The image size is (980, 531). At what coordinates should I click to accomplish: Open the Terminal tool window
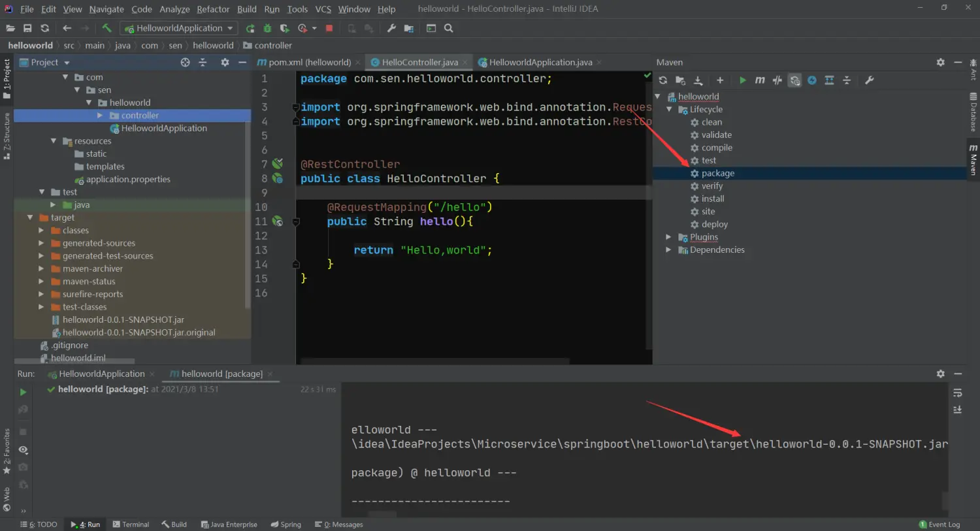131,524
